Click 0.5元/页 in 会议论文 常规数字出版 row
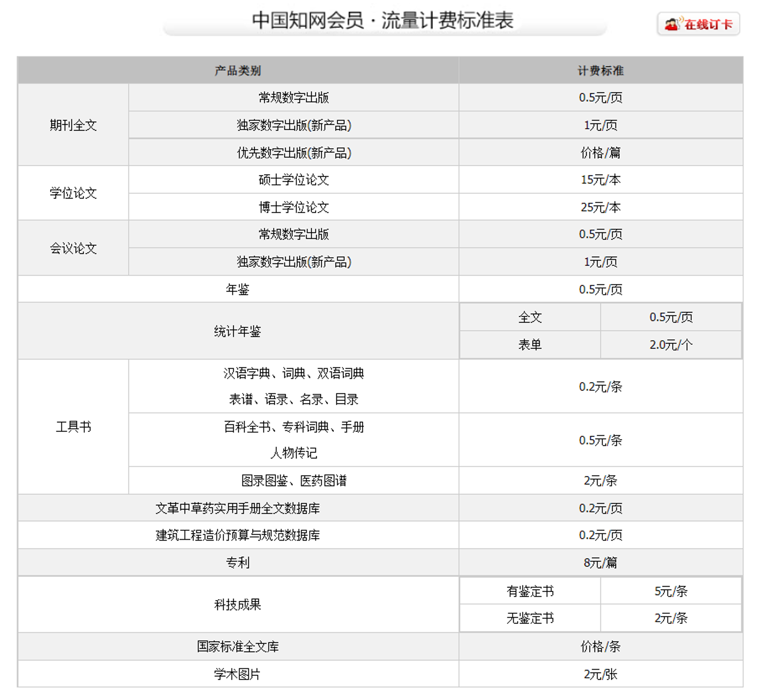This screenshot has height=700, width=757. 600,234
